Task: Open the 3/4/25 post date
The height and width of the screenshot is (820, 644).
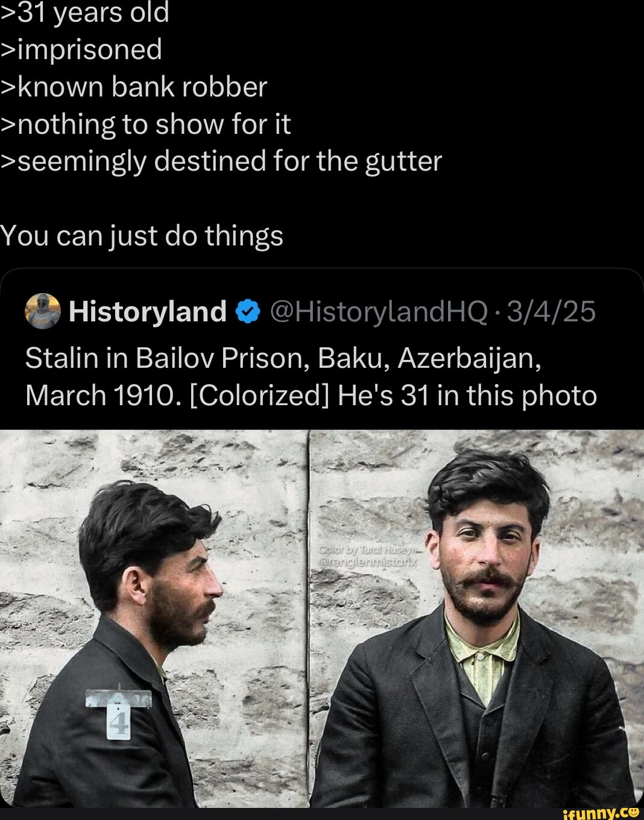Action: click(551, 312)
